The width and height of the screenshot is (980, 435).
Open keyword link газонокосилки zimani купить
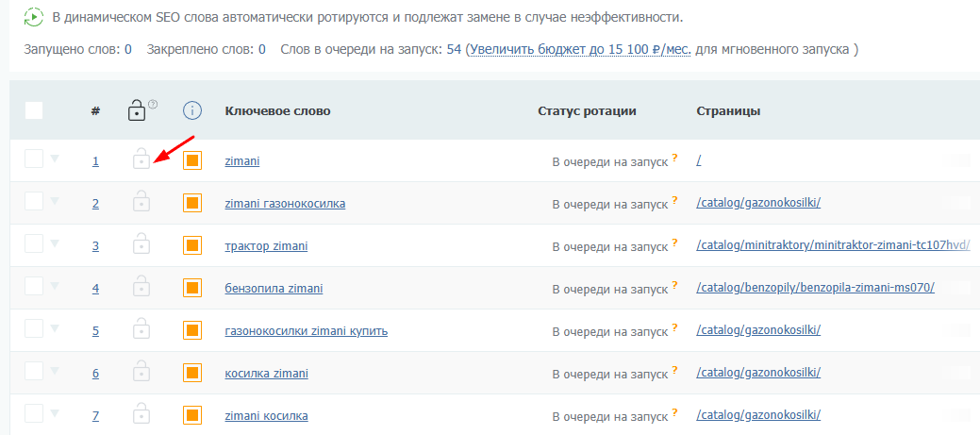click(x=306, y=330)
